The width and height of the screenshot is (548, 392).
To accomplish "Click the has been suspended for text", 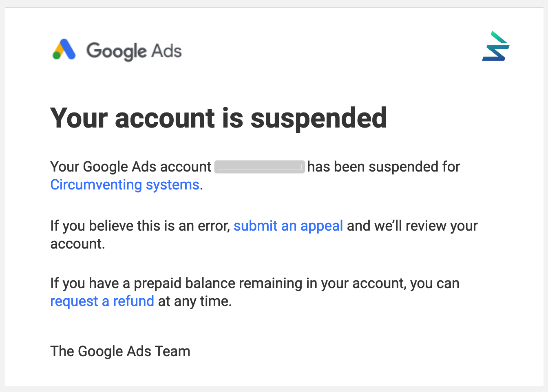I will coord(383,167).
